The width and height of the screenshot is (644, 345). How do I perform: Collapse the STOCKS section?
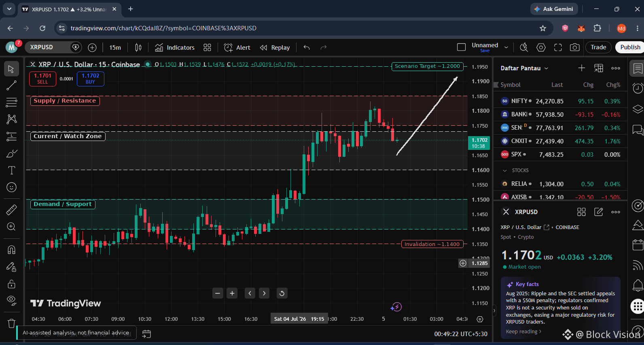click(x=505, y=170)
